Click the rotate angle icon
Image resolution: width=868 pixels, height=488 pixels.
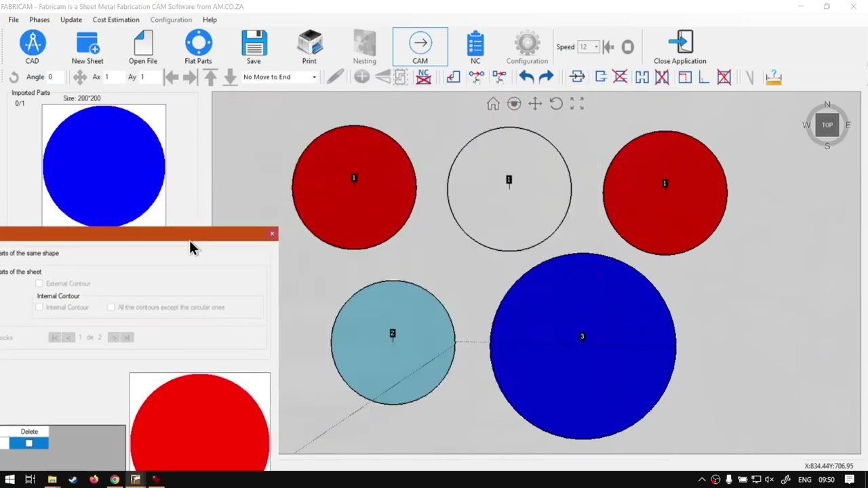click(x=14, y=77)
